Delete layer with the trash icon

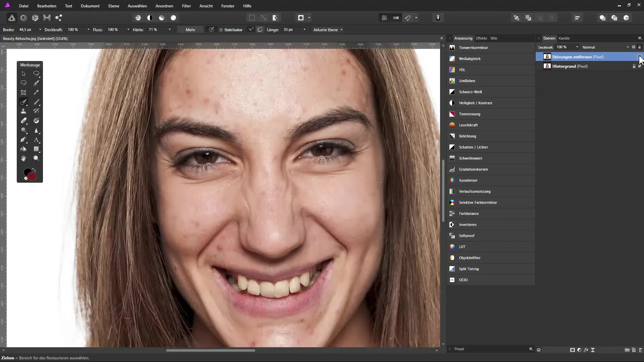coord(640,350)
